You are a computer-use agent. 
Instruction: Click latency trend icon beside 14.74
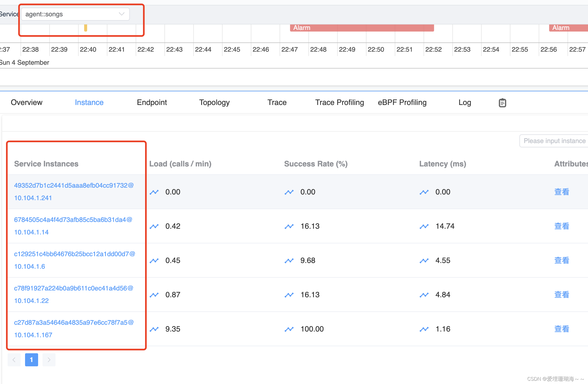click(424, 226)
